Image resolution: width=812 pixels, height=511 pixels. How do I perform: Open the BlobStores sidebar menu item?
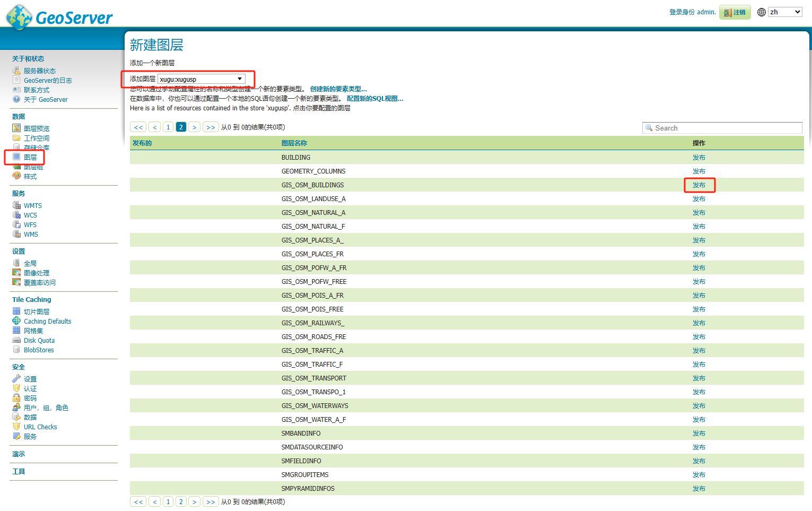pos(39,350)
